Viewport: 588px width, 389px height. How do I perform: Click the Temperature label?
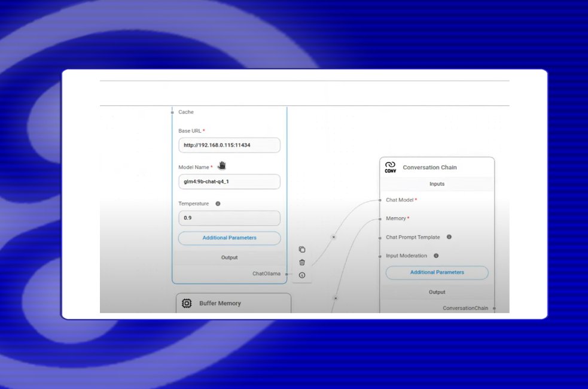[193, 203]
